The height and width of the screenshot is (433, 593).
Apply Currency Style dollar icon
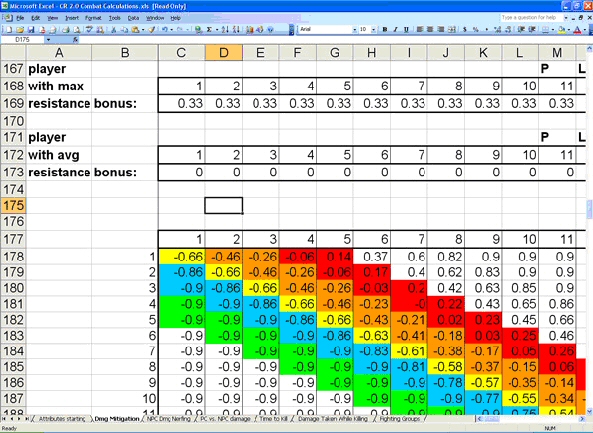(464, 29)
